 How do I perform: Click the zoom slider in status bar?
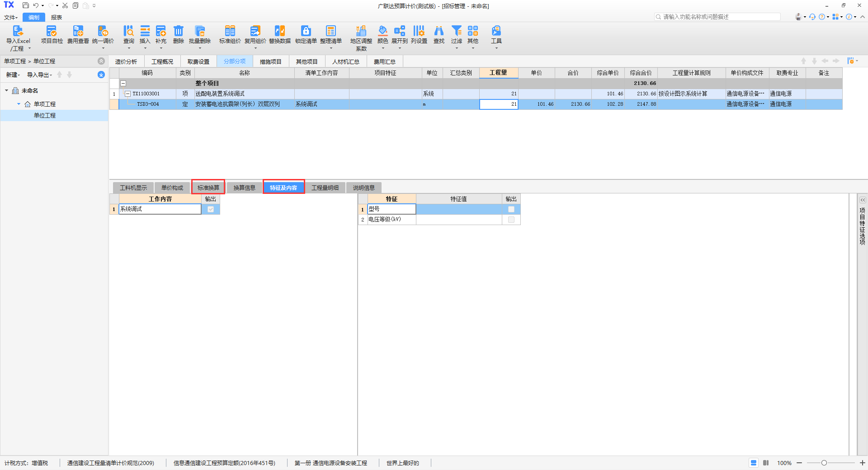click(824, 463)
